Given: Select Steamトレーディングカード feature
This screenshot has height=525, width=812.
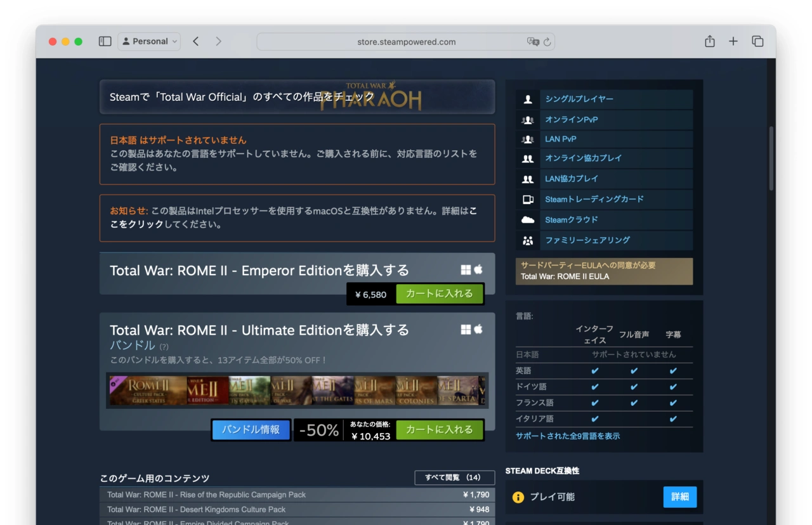Looking at the screenshot, I should click(594, 199).
